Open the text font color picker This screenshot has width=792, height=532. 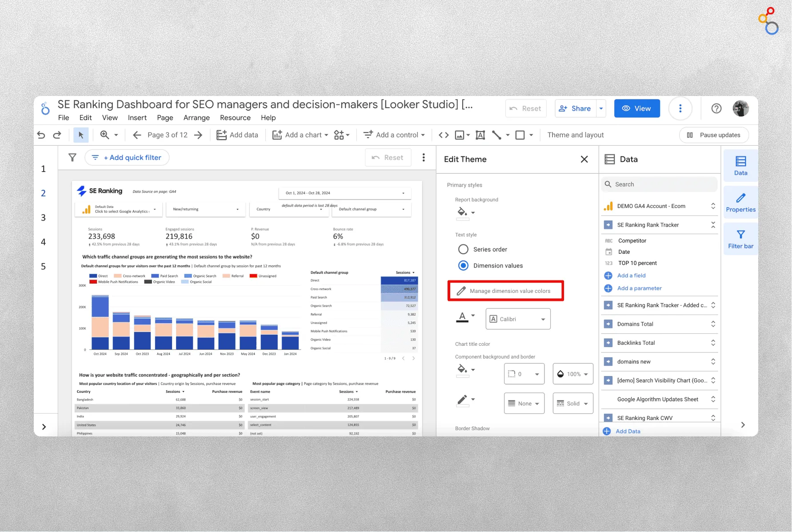[x=465, y=317]
